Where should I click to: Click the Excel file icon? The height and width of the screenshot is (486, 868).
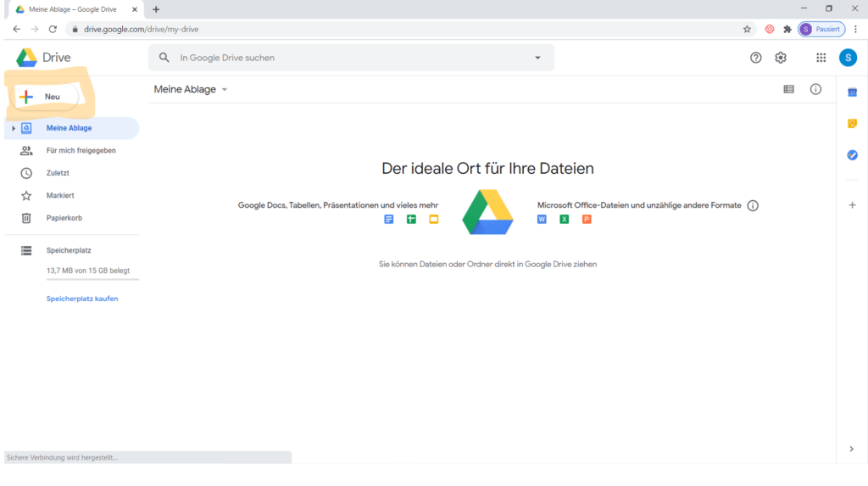coord(564,220)
